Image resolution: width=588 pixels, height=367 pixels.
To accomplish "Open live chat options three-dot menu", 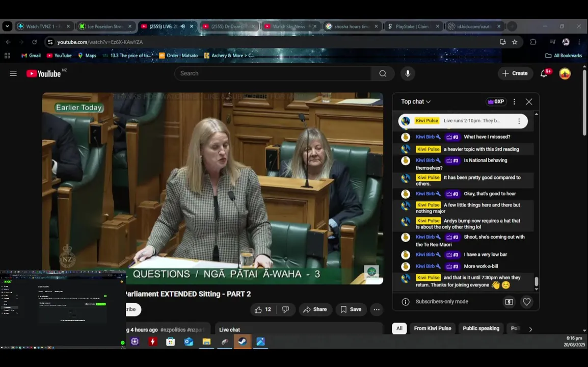I will [x=514, y=102].
